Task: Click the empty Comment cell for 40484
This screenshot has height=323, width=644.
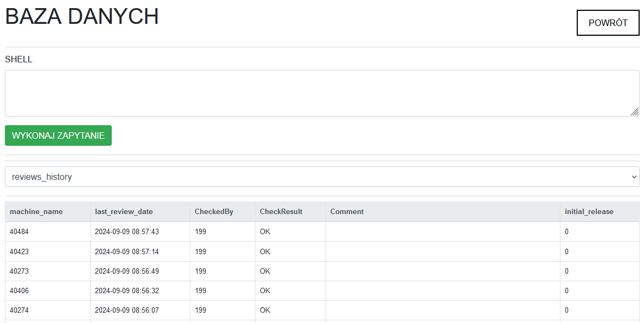Action: click(x=443, y=232)
